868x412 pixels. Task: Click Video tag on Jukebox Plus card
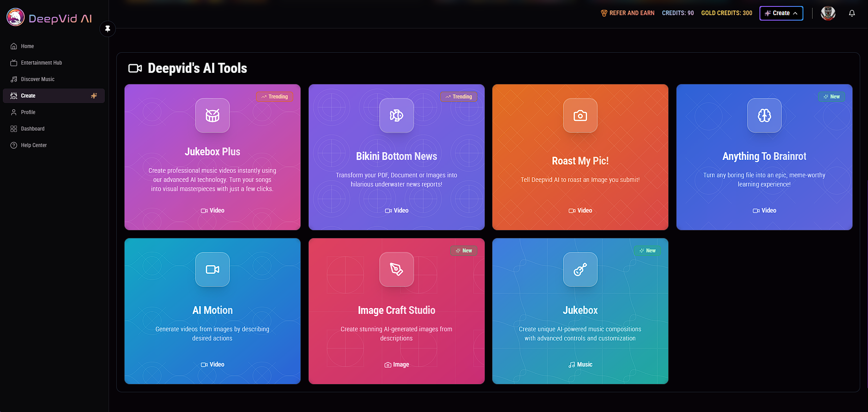point(213,211)
